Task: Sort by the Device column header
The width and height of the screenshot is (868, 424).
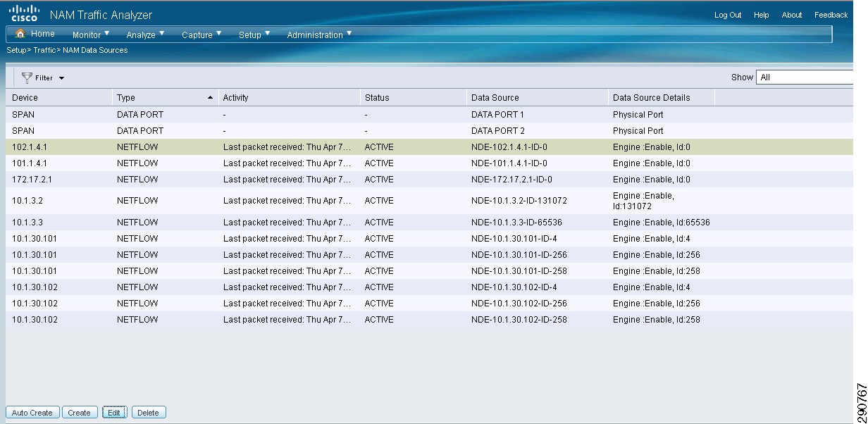Action: (x=58, y=98)
